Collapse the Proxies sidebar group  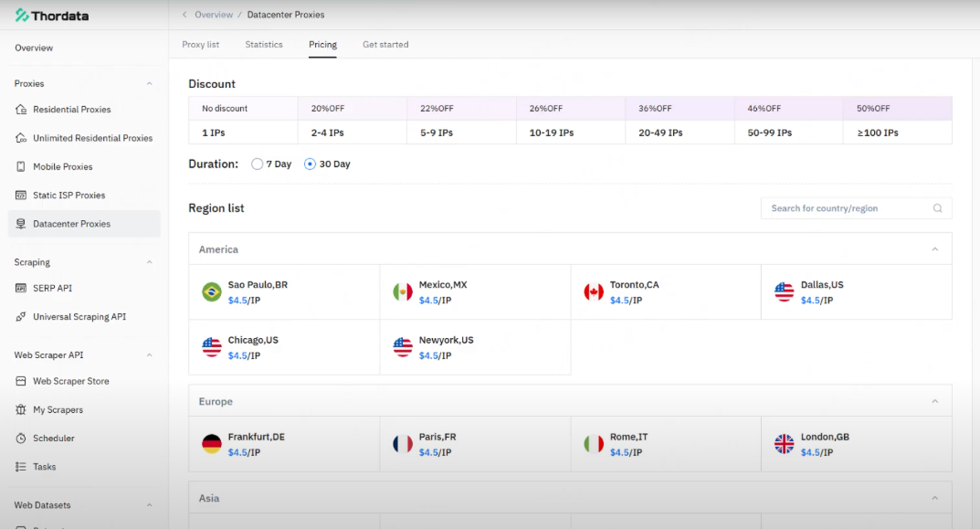coord(150,84)
